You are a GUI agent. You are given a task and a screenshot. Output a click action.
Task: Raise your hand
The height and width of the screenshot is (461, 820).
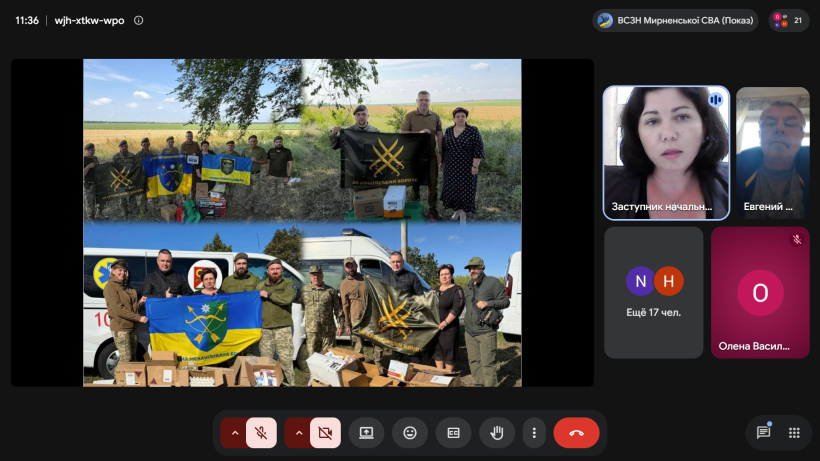497,433
